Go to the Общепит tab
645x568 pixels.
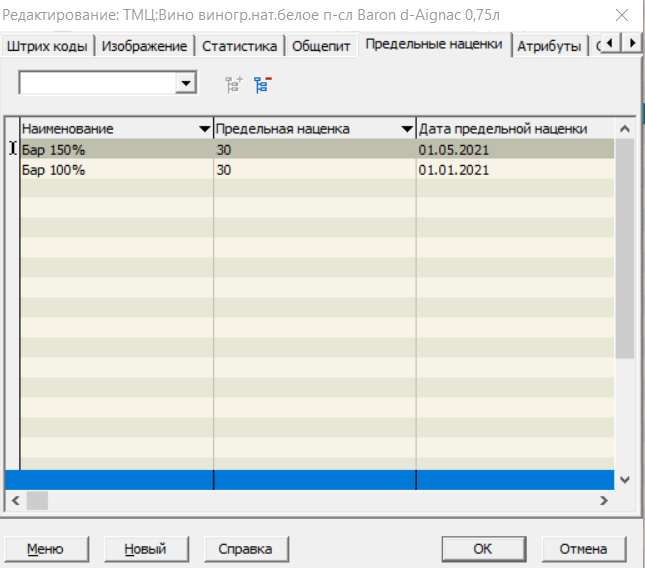pos(322,46)
